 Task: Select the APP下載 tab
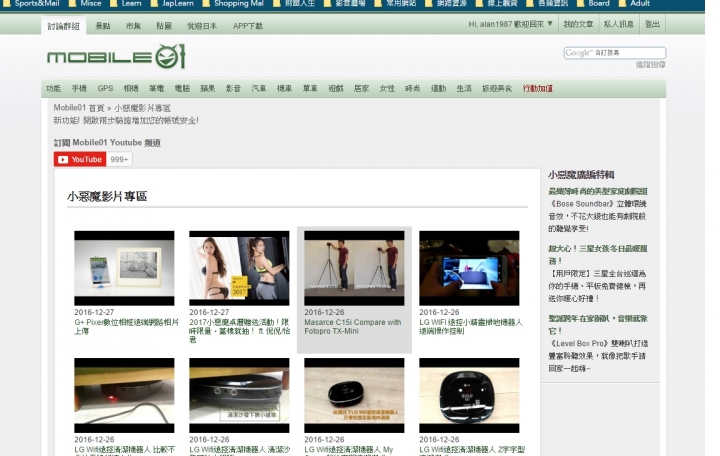[x=248, y=26]
